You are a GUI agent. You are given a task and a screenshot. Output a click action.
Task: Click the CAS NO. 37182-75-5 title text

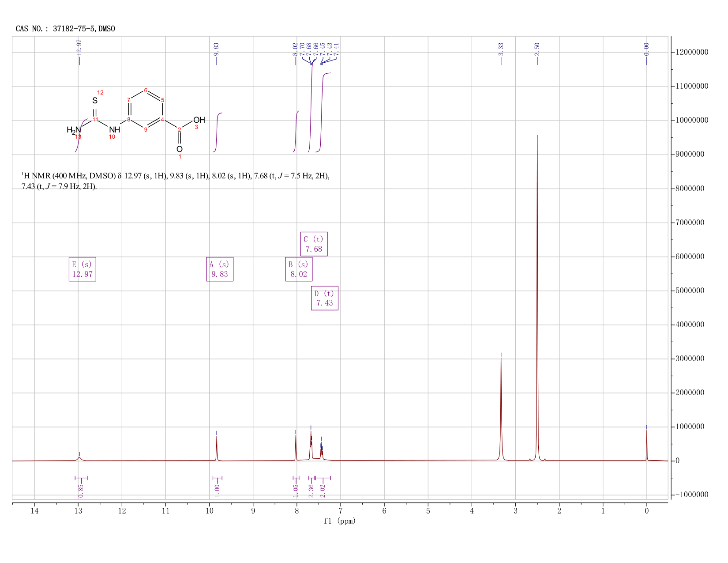click(65, 29)
